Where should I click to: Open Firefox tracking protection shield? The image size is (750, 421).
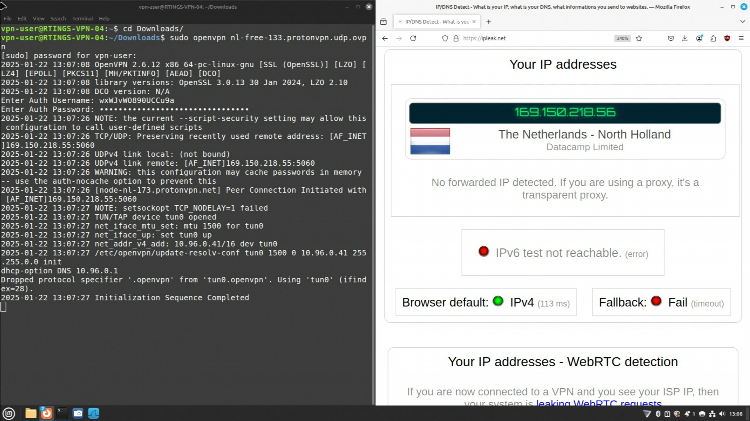[x=445, y=38]
